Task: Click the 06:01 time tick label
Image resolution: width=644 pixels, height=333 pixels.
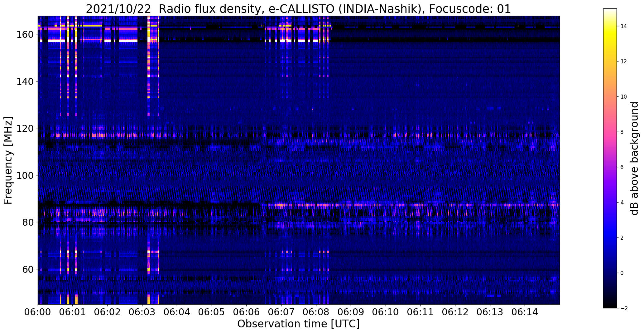Action: point(73,312)
